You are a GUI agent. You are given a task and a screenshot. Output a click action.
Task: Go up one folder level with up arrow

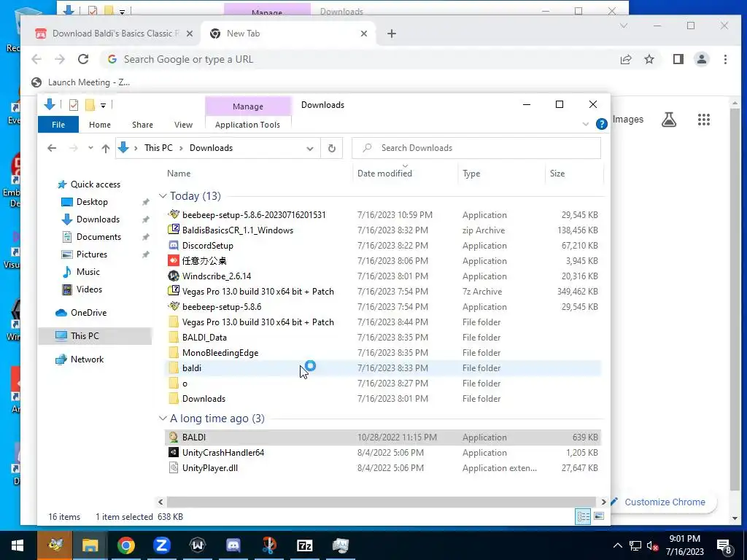(x=106, y=148)
